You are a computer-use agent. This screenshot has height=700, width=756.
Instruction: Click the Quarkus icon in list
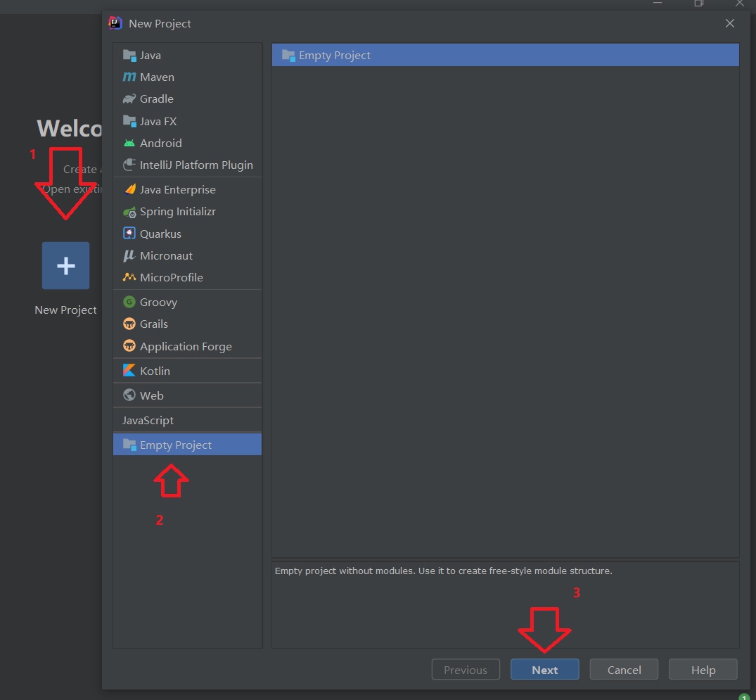click(129, 234)
